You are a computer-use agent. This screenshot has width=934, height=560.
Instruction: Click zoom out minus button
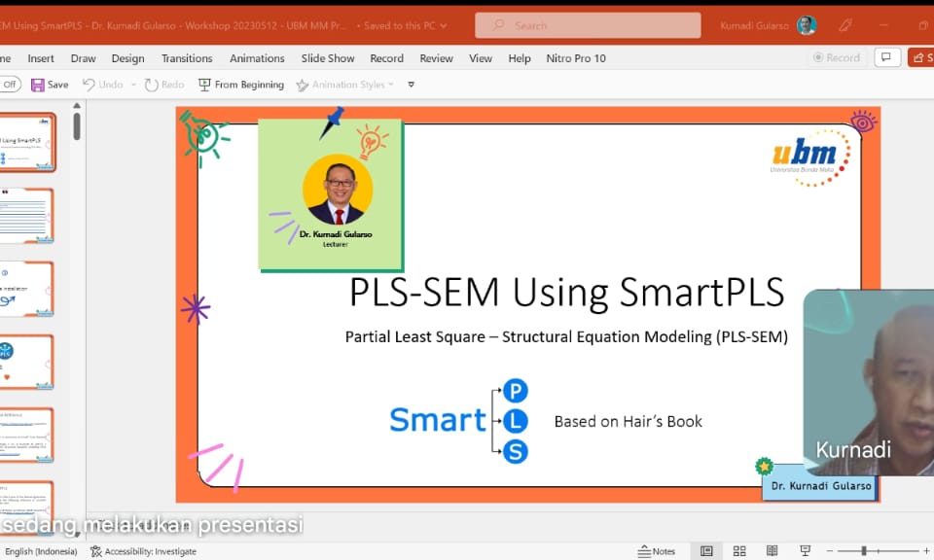(x=829, y=551)
